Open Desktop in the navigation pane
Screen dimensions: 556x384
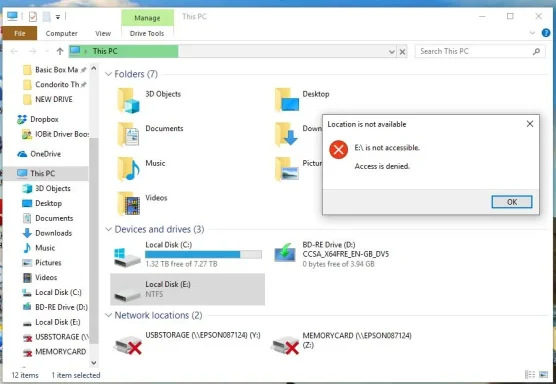point(42,203)
